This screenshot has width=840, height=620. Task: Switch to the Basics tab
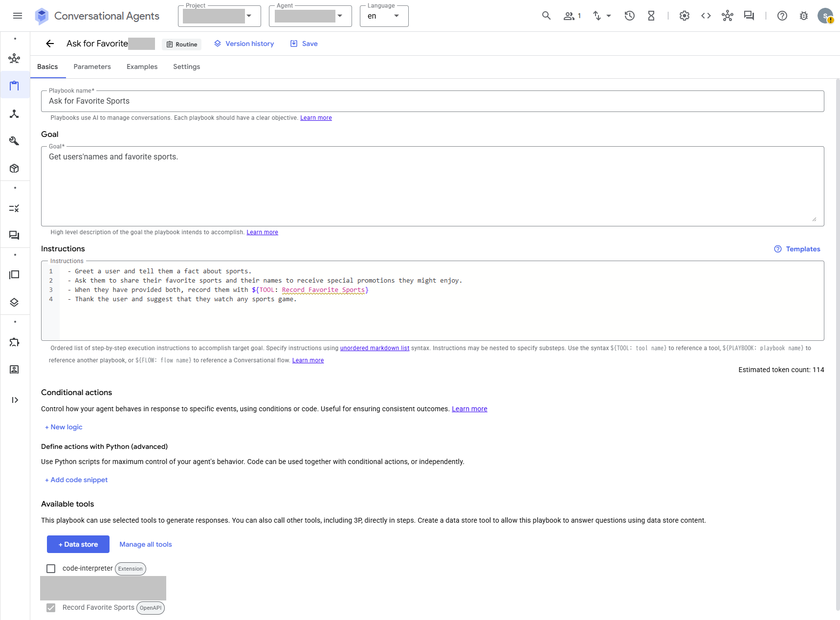click(47, 66)
